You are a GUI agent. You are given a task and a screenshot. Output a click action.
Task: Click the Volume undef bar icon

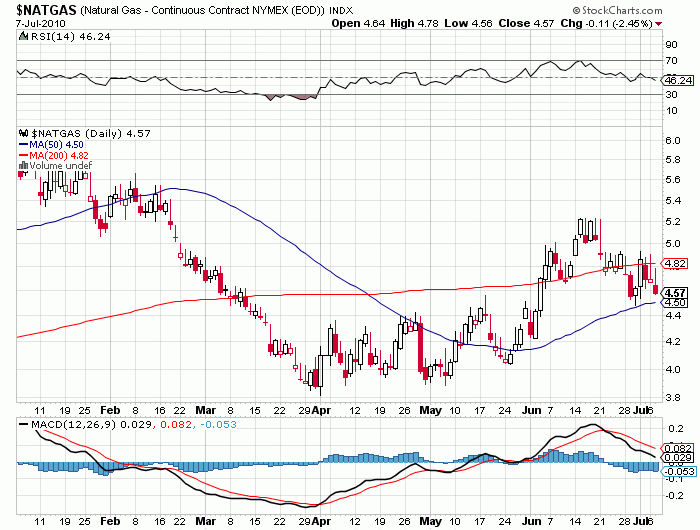click(24, 166)
